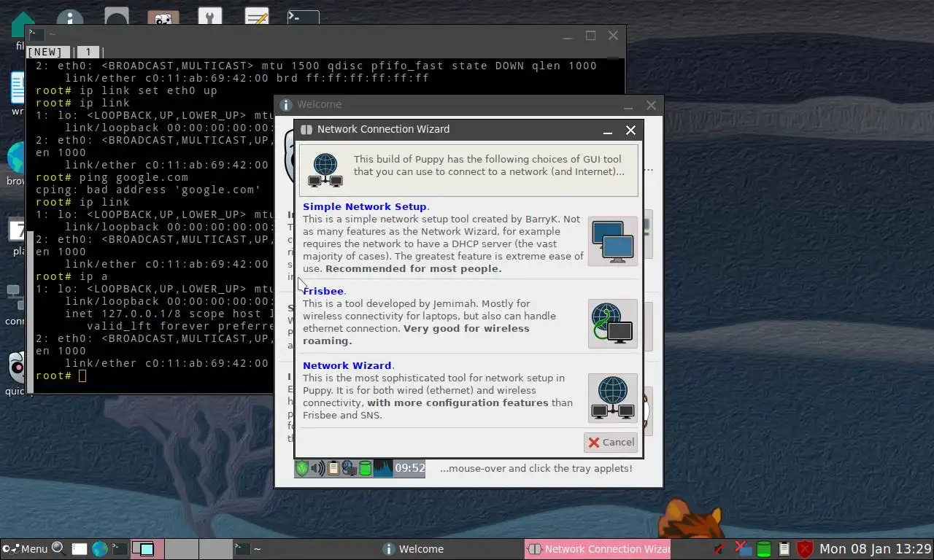Click the magnifier search icon in taskbar
The image size is (934, 560).
point(58,548)
